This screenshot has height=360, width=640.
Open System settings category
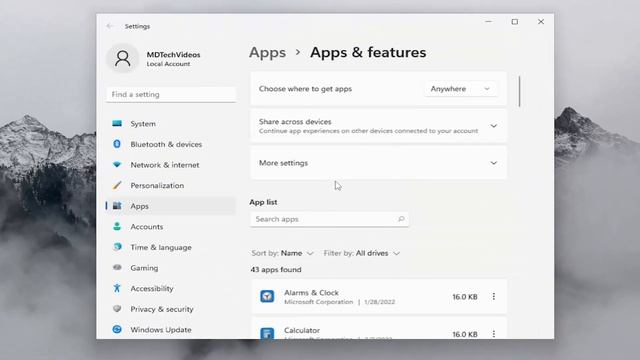click(x=171, y=123)
